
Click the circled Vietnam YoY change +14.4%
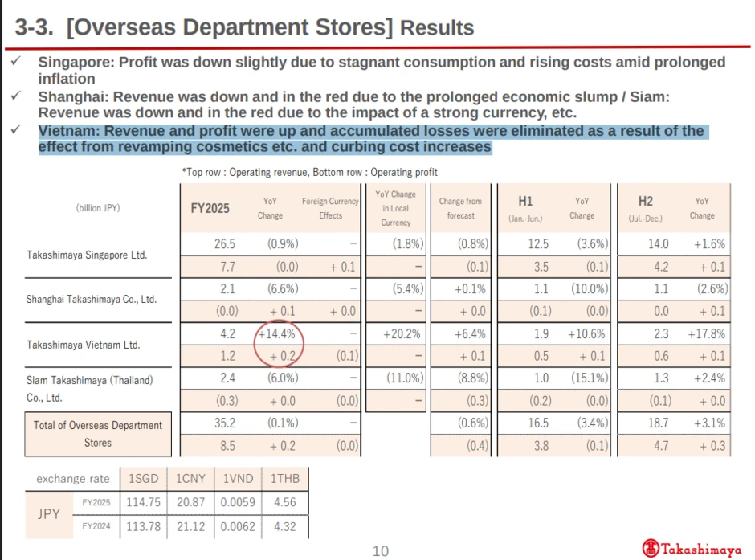277,333
